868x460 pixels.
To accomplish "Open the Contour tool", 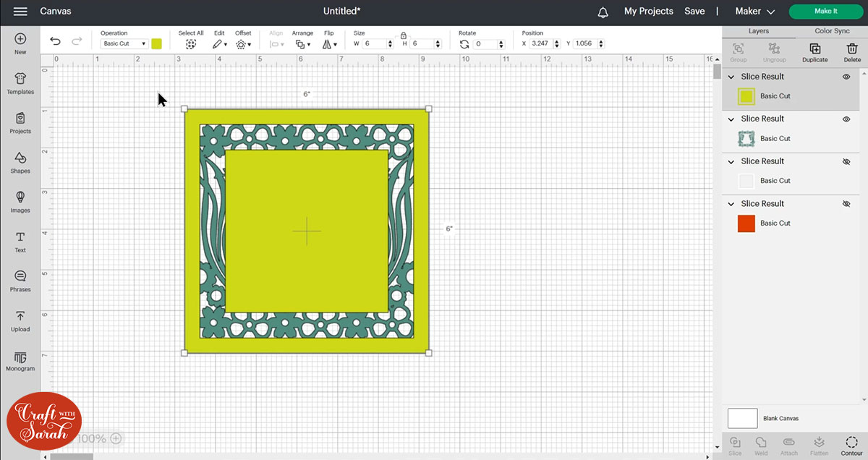I will [851, 445].
